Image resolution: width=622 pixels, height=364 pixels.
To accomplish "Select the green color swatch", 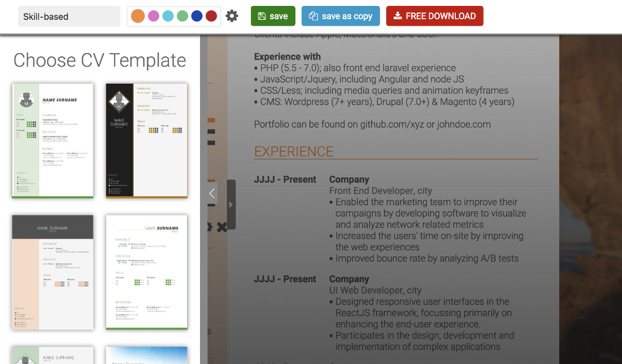I will click(182, 16).
